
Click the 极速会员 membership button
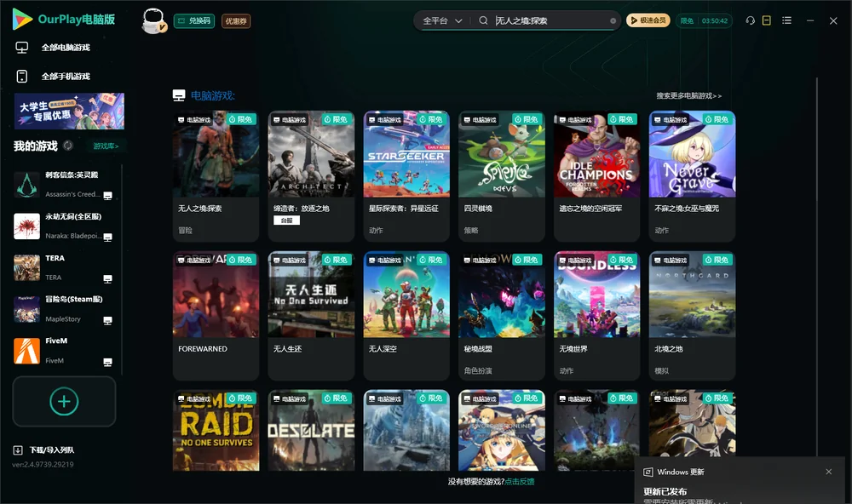[648, 20]
